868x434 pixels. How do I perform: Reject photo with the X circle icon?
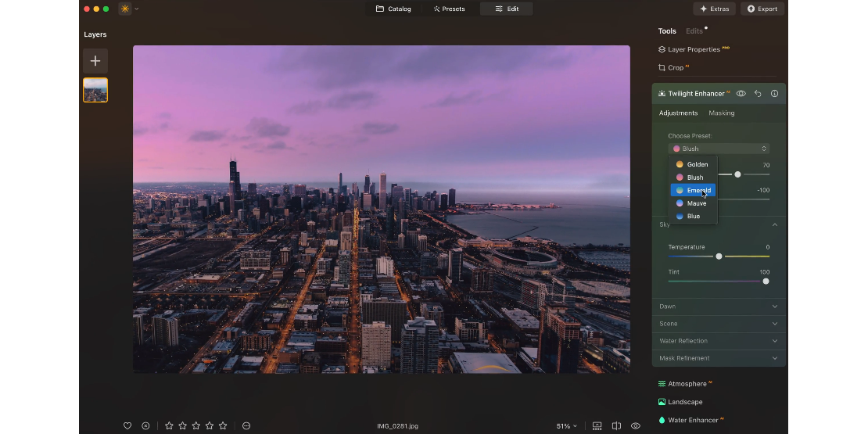coord(145,426)
